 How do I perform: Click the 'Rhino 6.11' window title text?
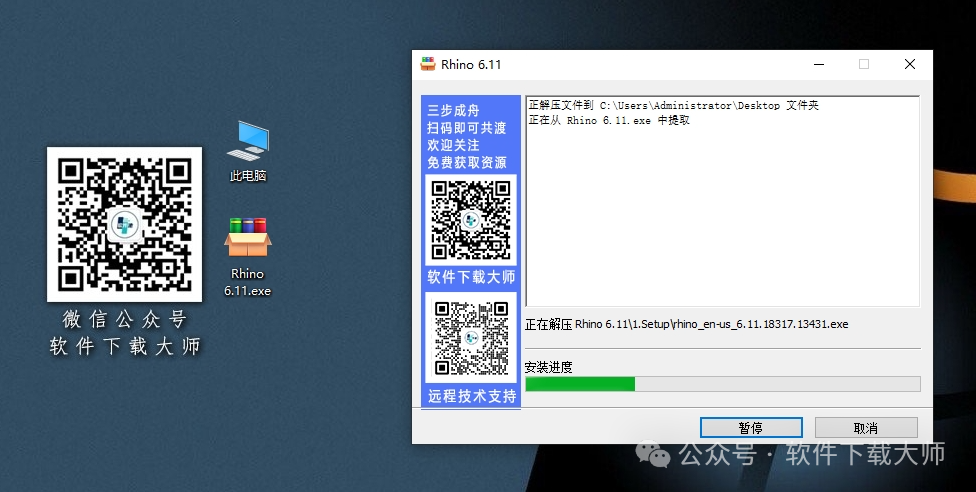(471, 65)
